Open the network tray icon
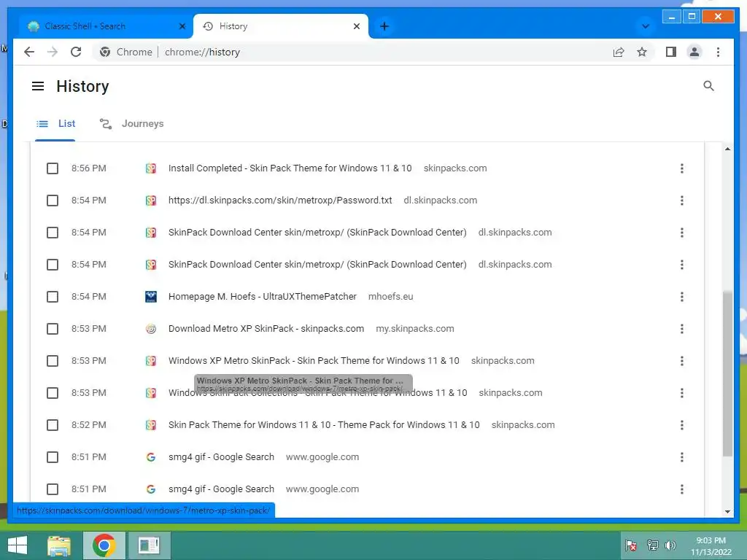The width and height of the screenshot is (747, 560). click(652, 545)
